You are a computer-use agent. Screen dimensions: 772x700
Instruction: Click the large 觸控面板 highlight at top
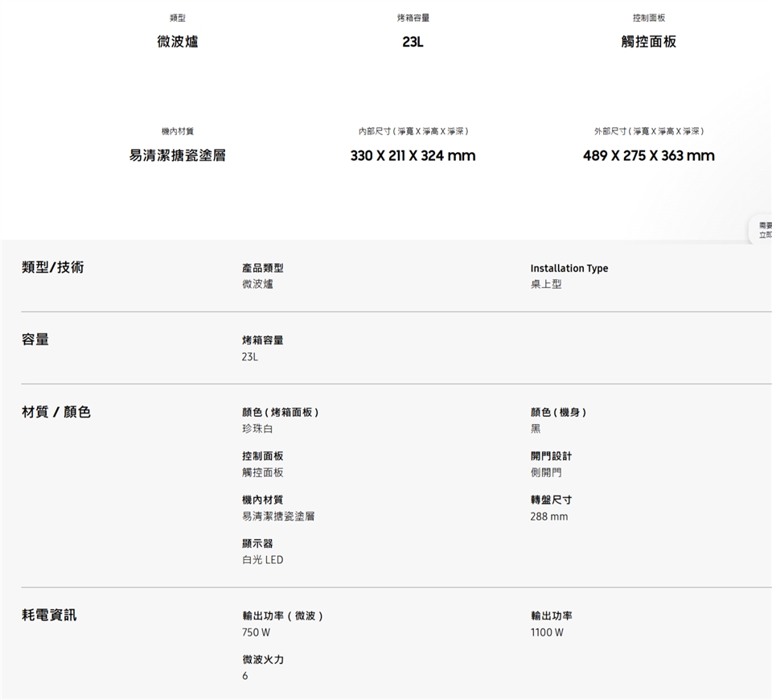click(x=648, y=42)
